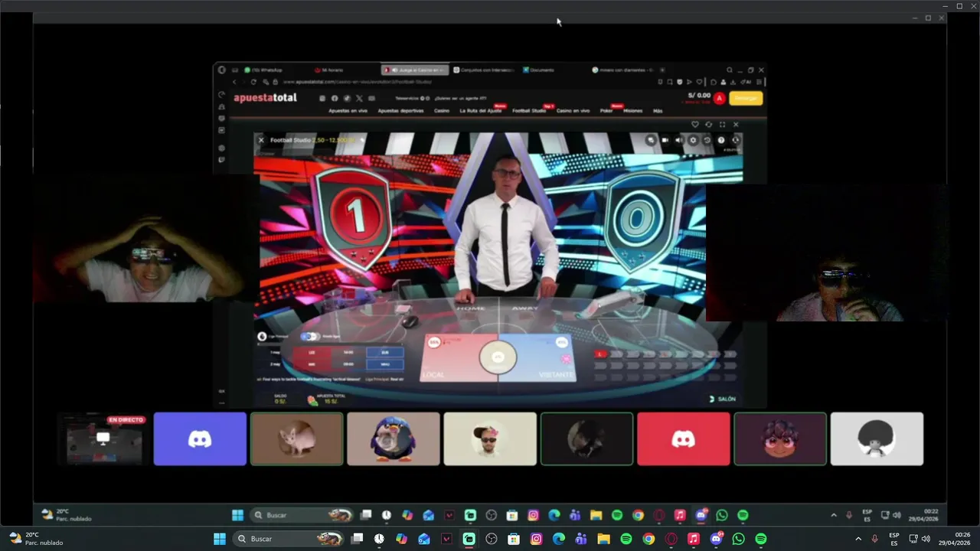
Task: Close the Football Studio game with left X
Action: [x=260, y=140]
